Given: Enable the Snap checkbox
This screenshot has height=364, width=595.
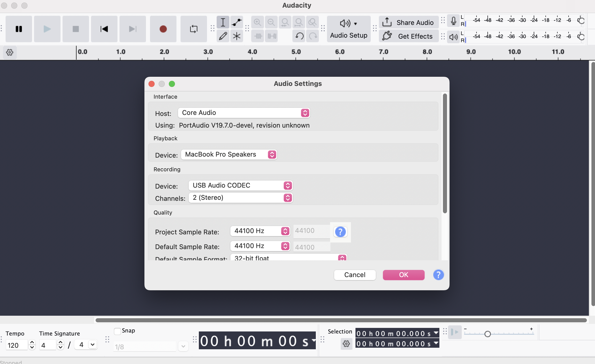Looking at the screenshot, I should click(x=117, y=331).
